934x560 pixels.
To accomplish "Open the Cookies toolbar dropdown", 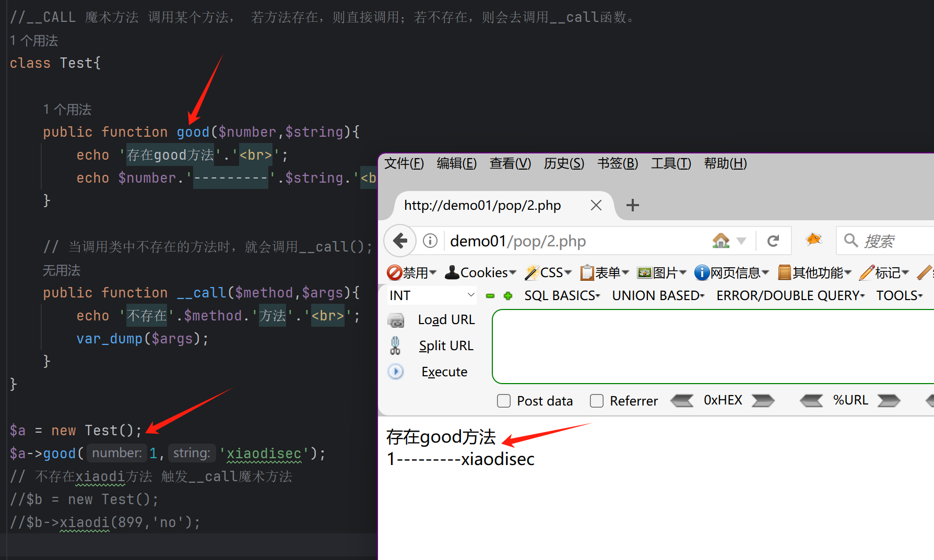I will click(480, 272).
